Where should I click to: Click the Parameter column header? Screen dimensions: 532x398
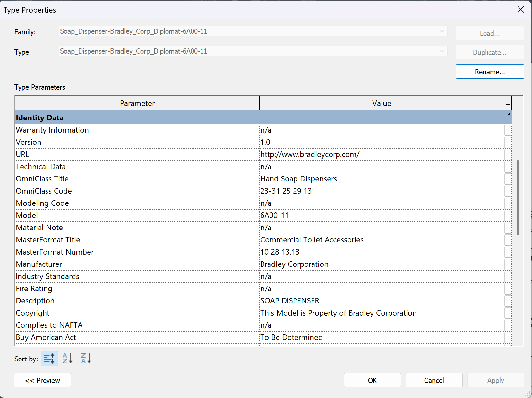point(137,103)
